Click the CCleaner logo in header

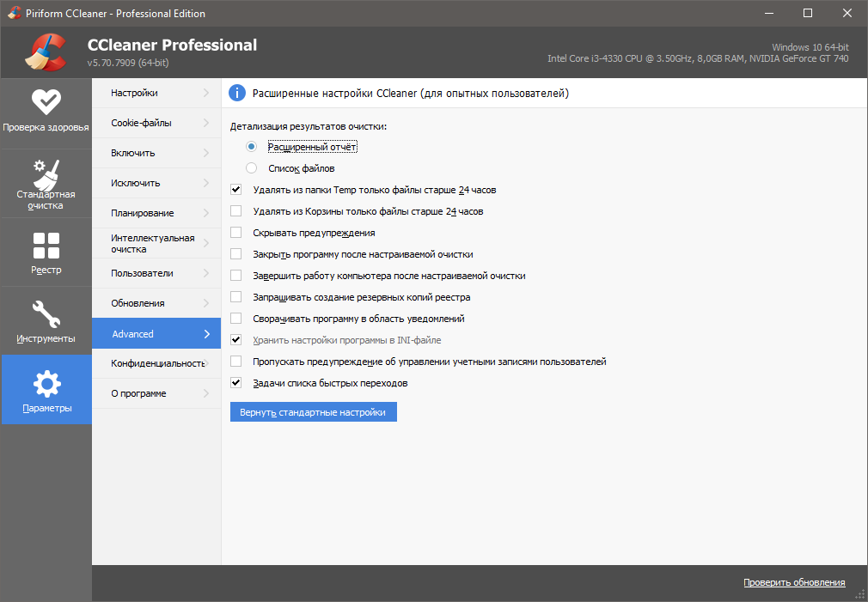[x=46, y=52]
